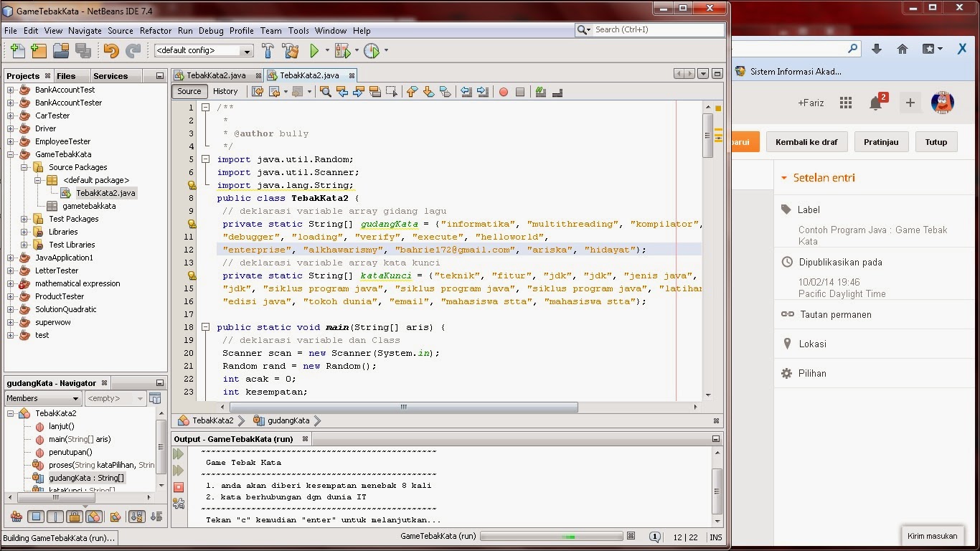Stop the running GameTebakKata with red square
The width and height of the screenshot is (980, 551).
178,486
